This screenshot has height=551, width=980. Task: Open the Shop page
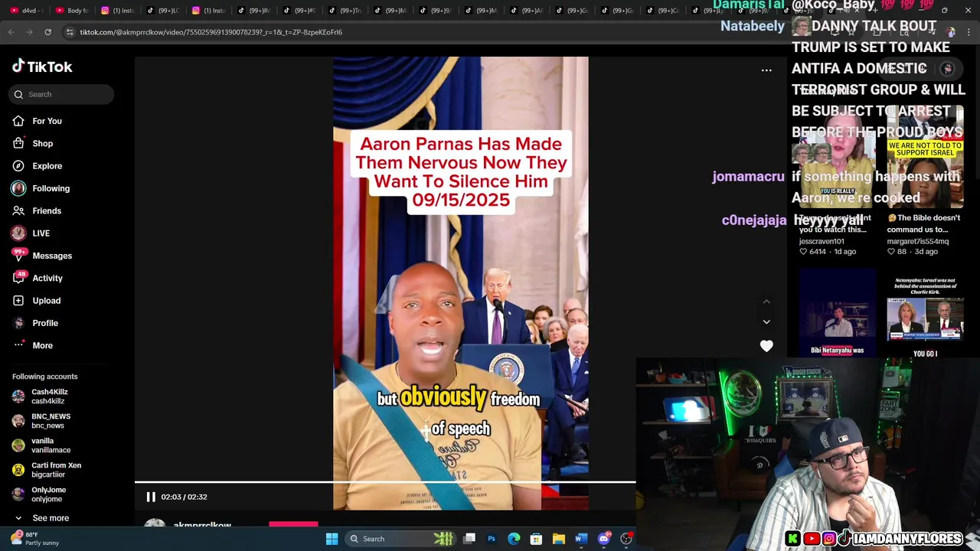(42, 143)
